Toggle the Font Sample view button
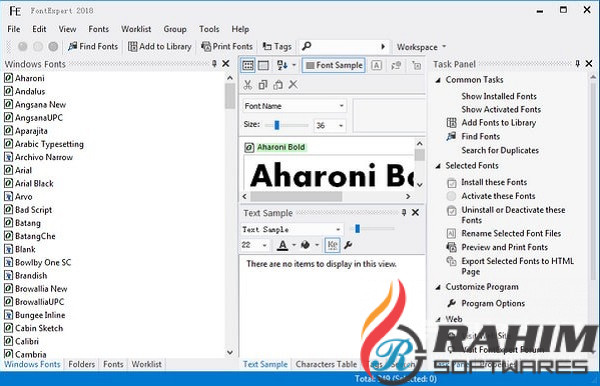 tap(334, 65)
